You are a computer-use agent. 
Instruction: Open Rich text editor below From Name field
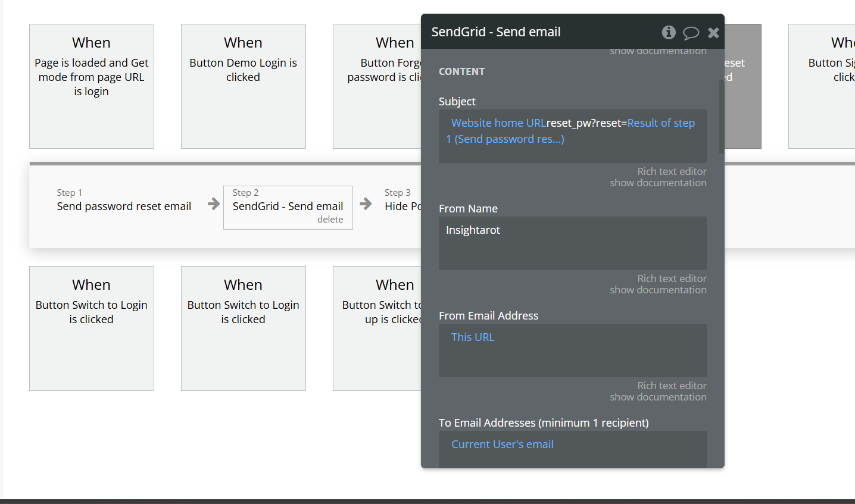(x=672, y=278)
